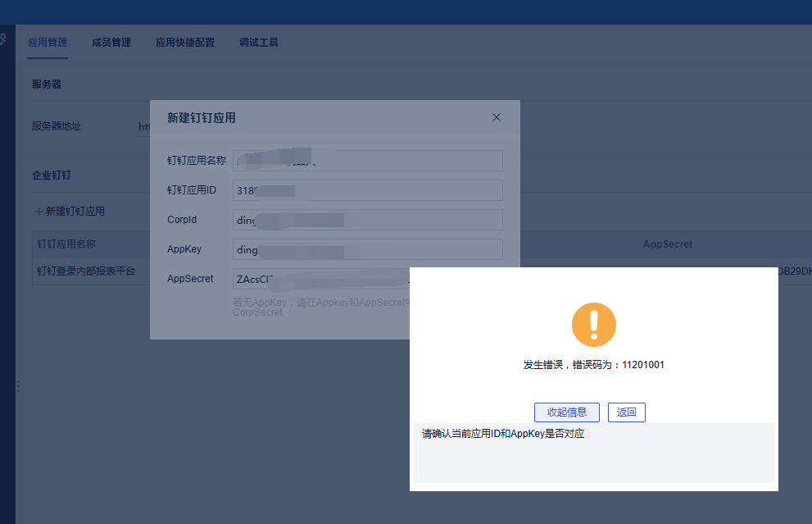Click the CorpId input field
Viewport: 812px width, 524px height.
click(368, 220)
